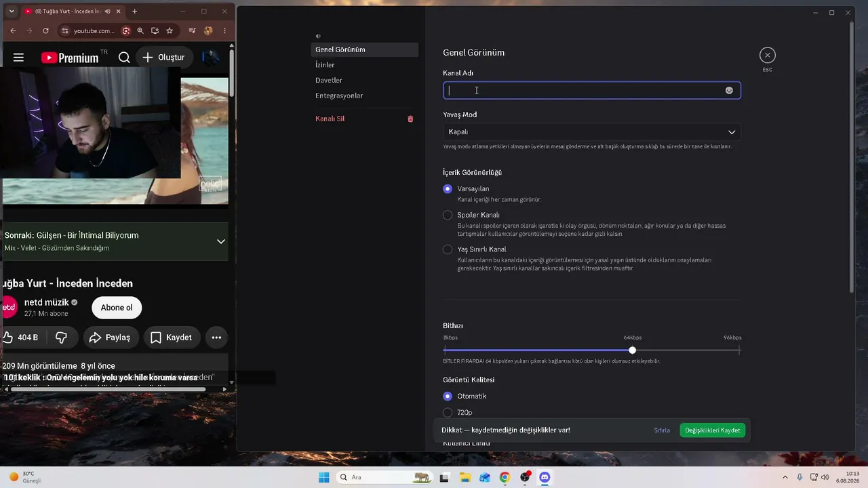Open the volume control in system tray
Image resolution: width=868 pixels, height=488 pixels.
click(825, 477)
